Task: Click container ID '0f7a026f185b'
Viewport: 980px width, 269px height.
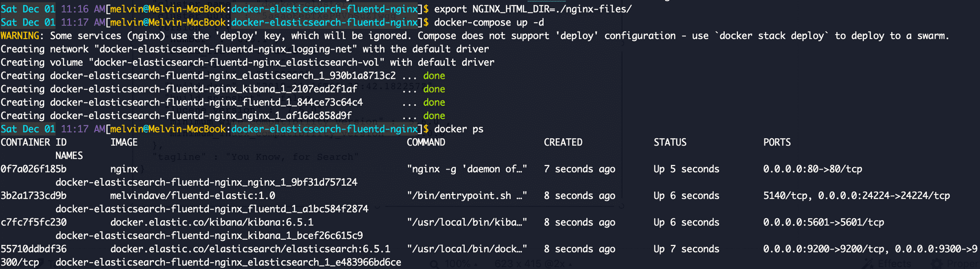Action: [34, 169]
